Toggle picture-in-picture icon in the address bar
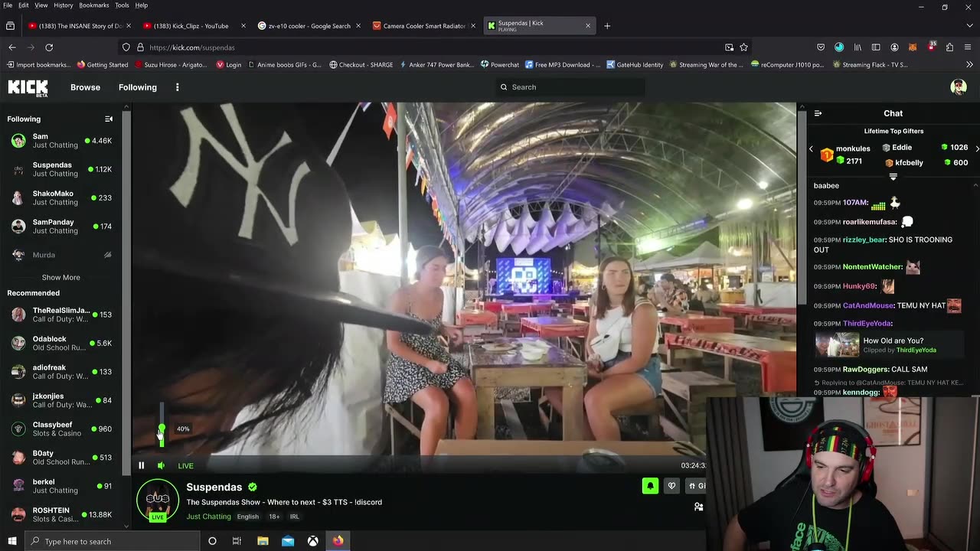The height and width of the screenshot is (551, 980). pos(729,47)
